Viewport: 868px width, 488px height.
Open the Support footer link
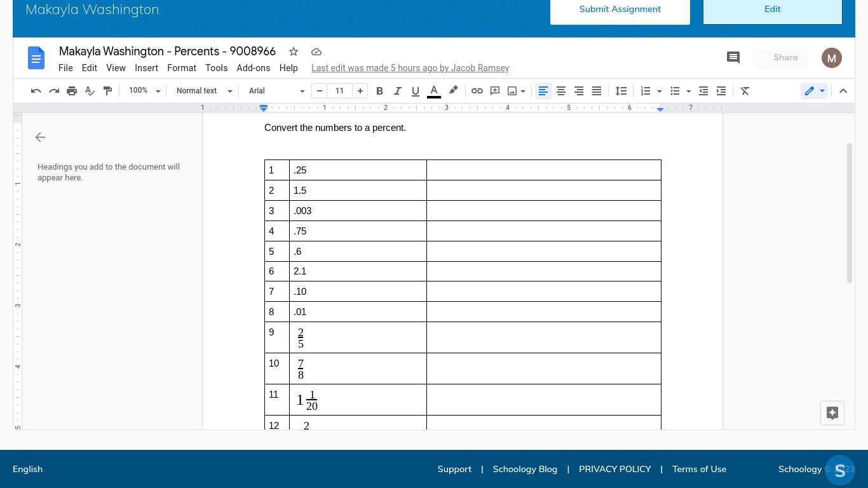click(454, 469)
